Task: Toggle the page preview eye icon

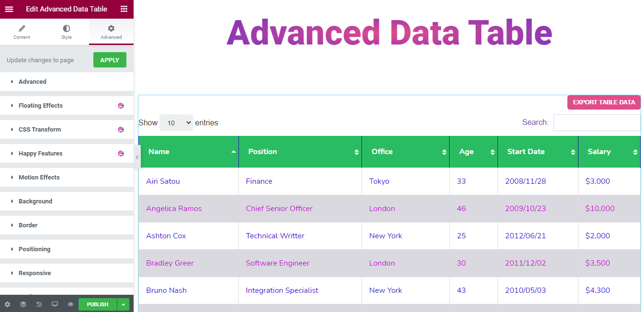Action: point(70,304)
